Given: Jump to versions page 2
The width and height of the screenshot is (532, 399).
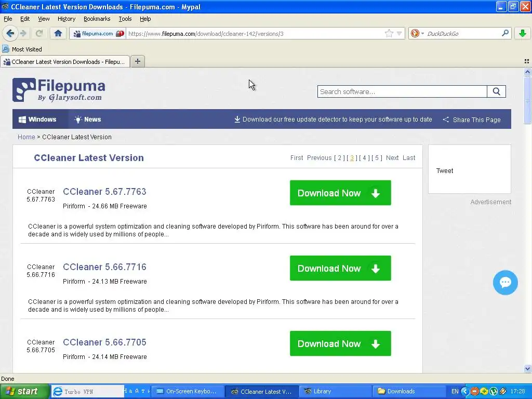Looking at the screenshot, I should 339,158.
